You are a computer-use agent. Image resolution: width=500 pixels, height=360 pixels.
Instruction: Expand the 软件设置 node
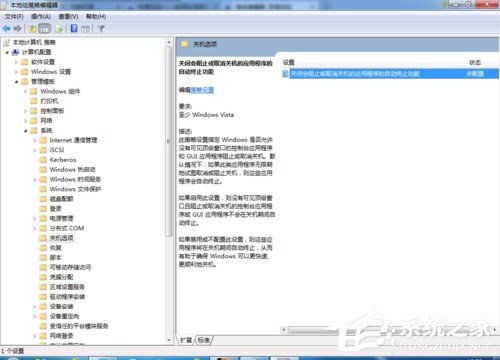coord(16,62)
